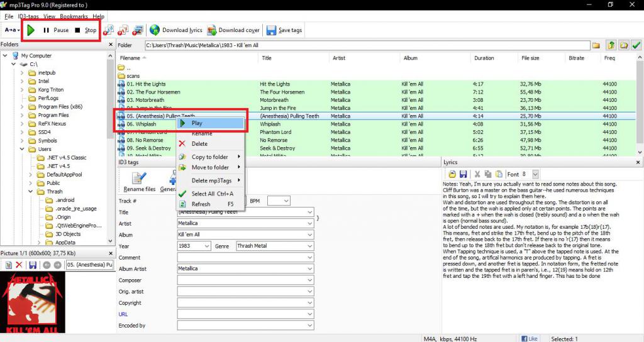Open the Artist field dropdown
This screenshot has width=644, height=342.
pyautogui.click(x=309, y=223)
